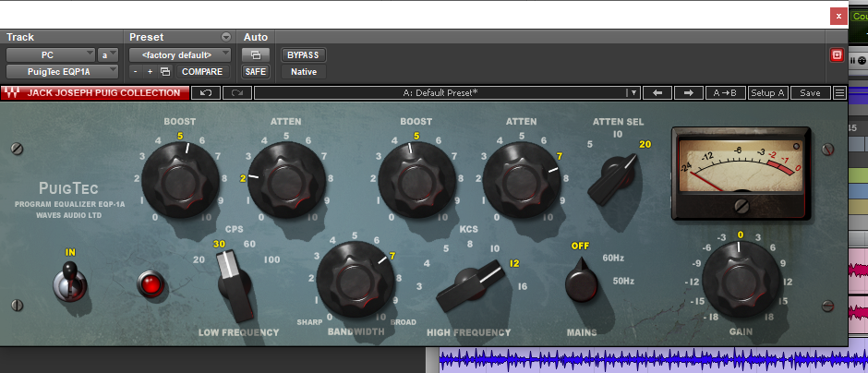Set high frequency to 8 KCS
The width and height of the screenshot is (868, 373).
(469, 244)
